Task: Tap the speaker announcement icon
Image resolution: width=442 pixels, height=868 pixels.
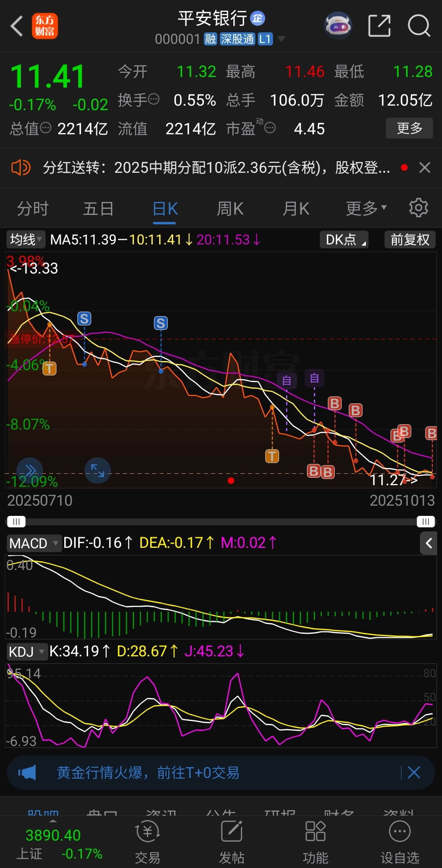Action: point(20,167)
